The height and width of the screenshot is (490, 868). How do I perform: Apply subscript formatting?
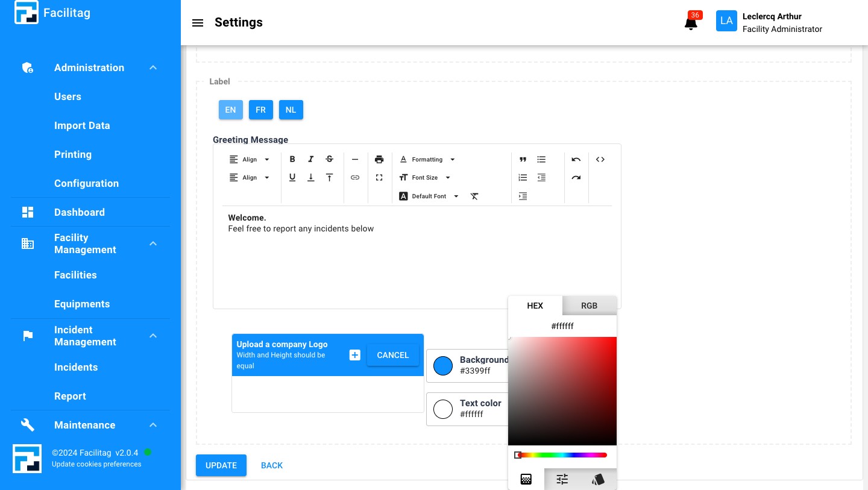tap(311, 177)
